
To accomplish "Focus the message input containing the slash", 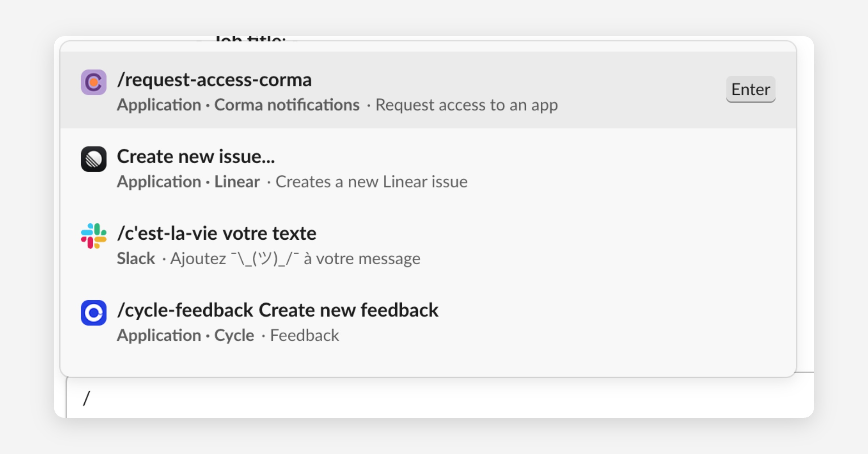I will [434, 398].
